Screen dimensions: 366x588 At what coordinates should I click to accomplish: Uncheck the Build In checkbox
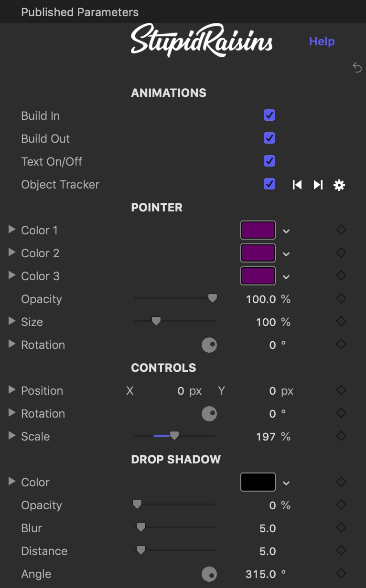click(x=269, y=115)
